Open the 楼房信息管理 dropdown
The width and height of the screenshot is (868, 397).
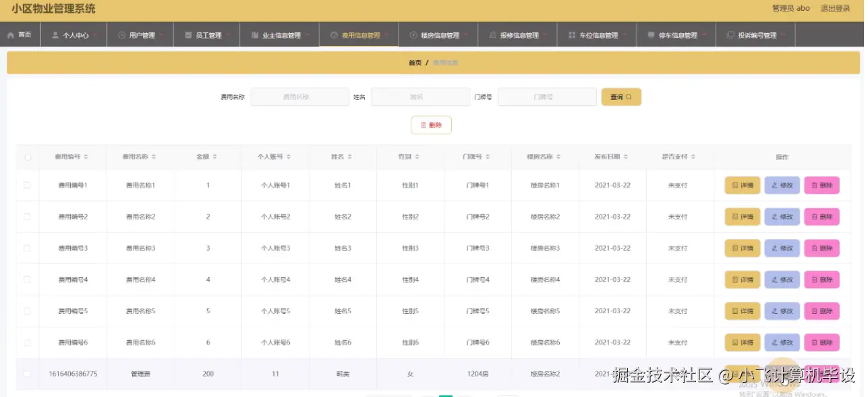438,35
